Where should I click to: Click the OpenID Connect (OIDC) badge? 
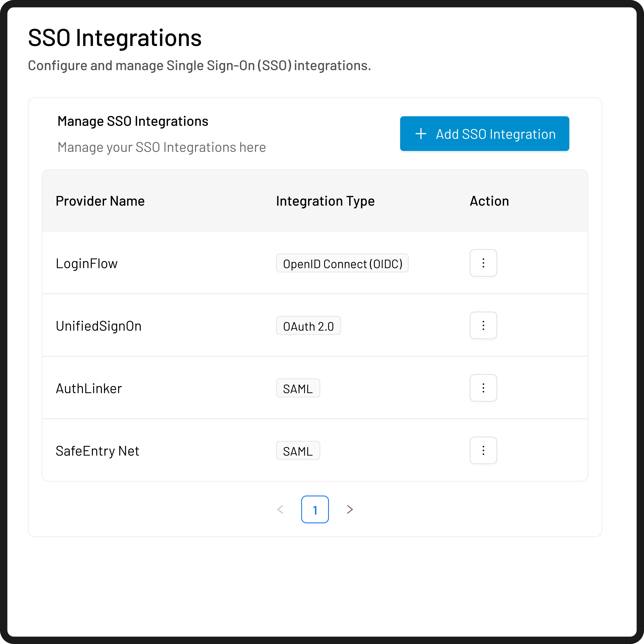click(x=342, y=263)
